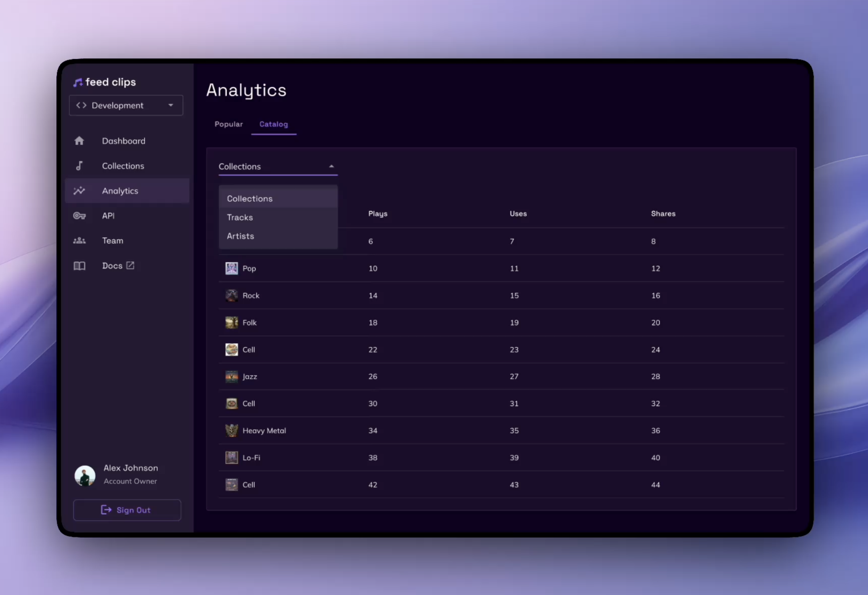The width and height of the screenshot is (868, 595).
Task: Open the Team page link
Action: pos(113,241)
